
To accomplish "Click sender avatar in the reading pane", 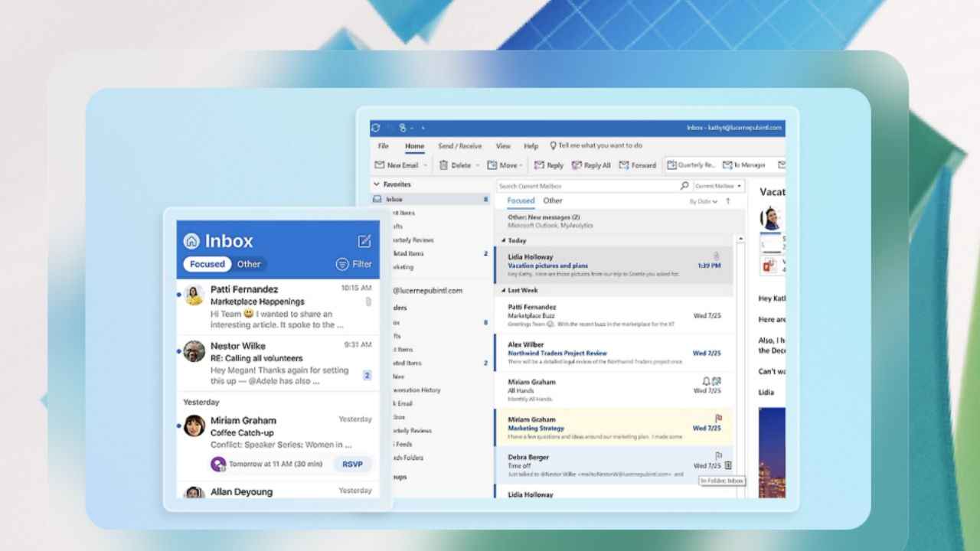I will click(x=769, y=218).
